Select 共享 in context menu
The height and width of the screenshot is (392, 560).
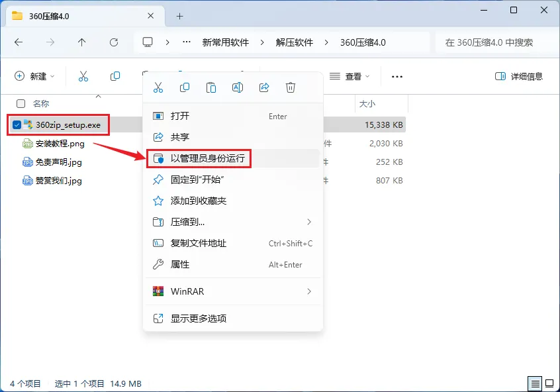click(232, 137)
